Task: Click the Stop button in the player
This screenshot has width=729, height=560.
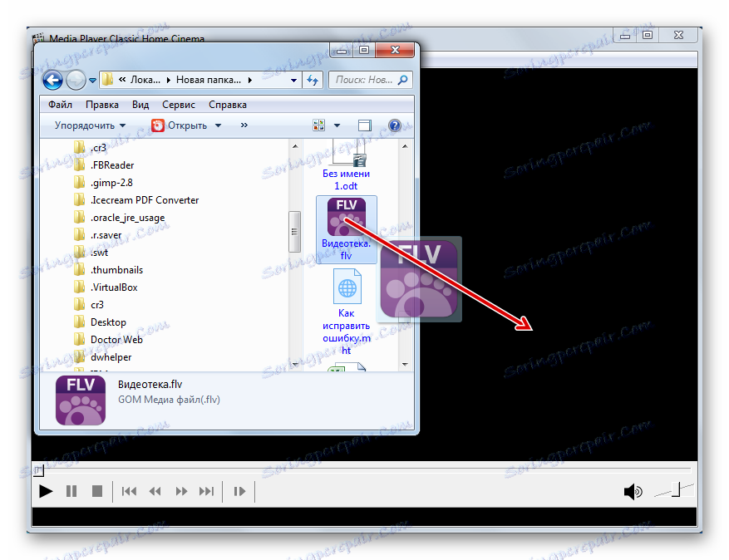Action: (x=97, y=491)
